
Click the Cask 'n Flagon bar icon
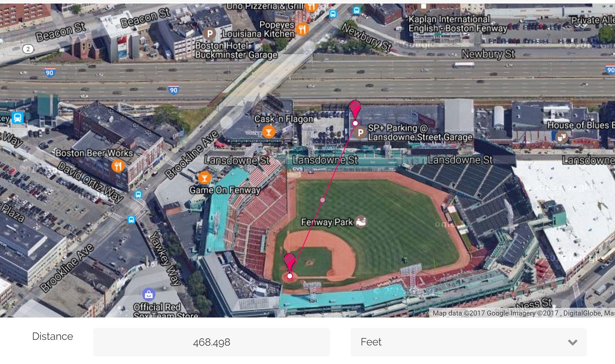tap(269, 133)
